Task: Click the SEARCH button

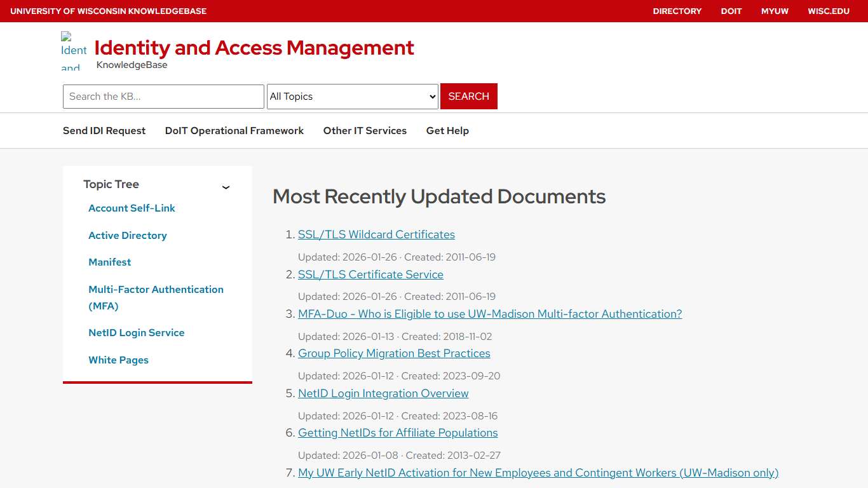Action: coord(468,96)
